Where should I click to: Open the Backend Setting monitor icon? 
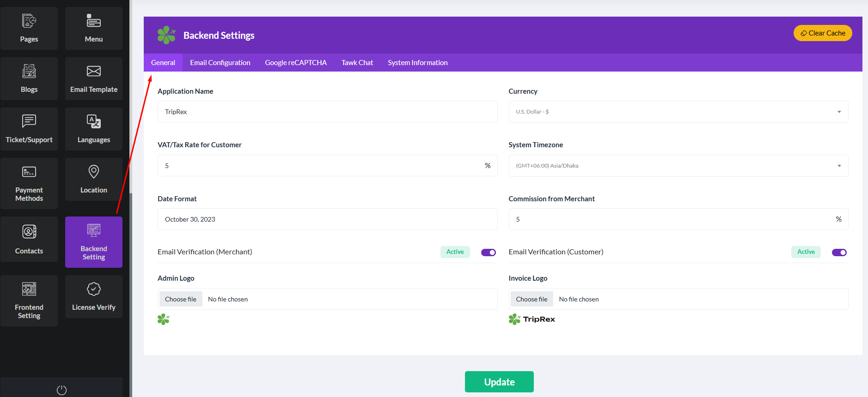coord(94,230)
